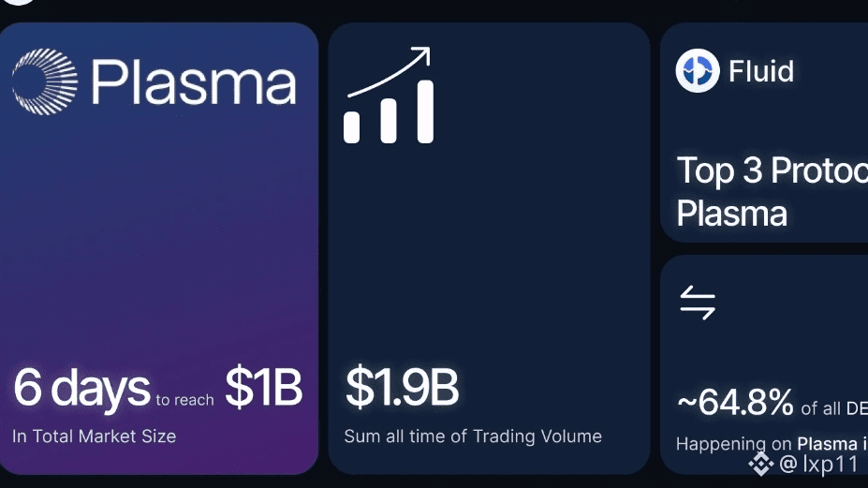This screenshot has width=868, height=488.
Task: Open the purple Plasma market size card
Action: [158, 248]
